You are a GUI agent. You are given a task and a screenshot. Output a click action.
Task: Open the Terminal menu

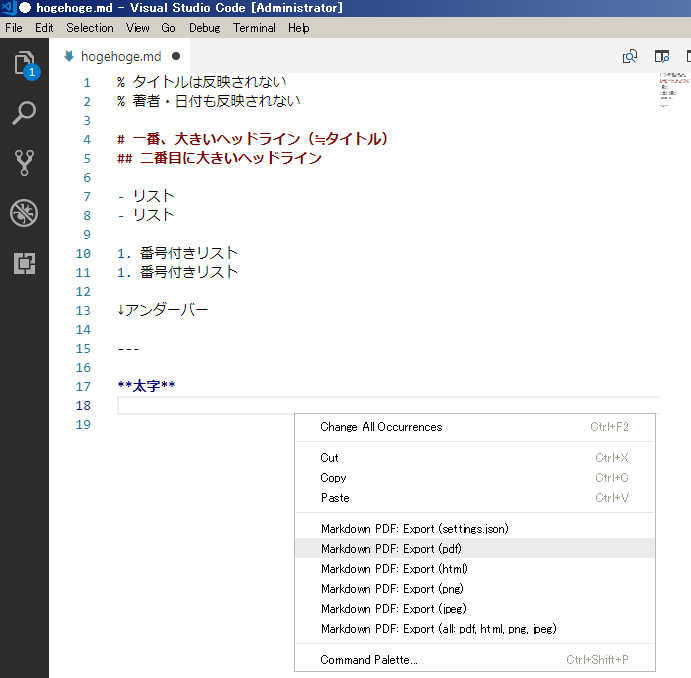(x=254, y=28)
